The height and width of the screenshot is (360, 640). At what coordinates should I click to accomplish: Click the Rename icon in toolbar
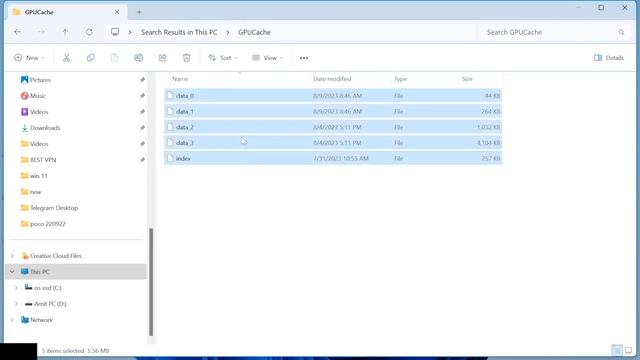[139, 58]
